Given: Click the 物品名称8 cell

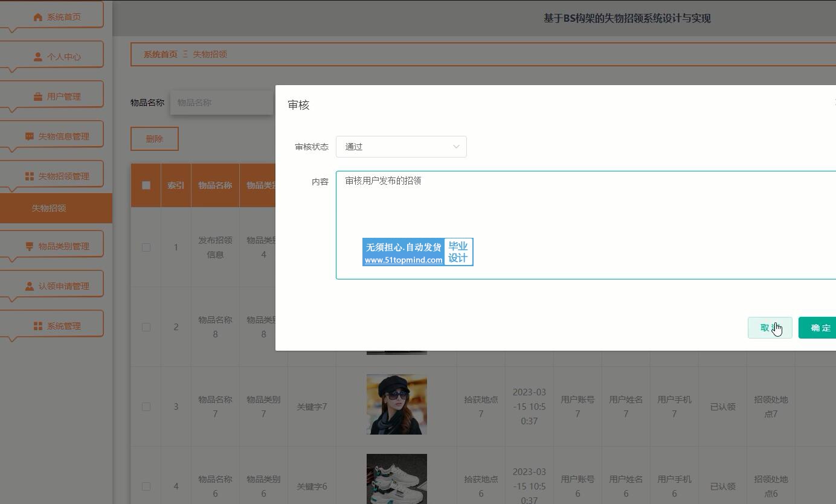Looking at the screenshot, I should click(x=215, y=327).
